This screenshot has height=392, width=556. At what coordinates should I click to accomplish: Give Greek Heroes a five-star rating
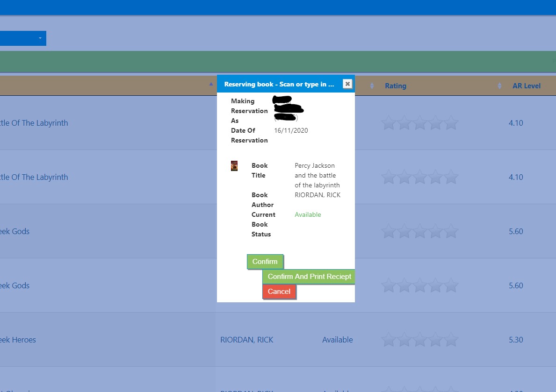pyautogui.click(x=451, y=340)
